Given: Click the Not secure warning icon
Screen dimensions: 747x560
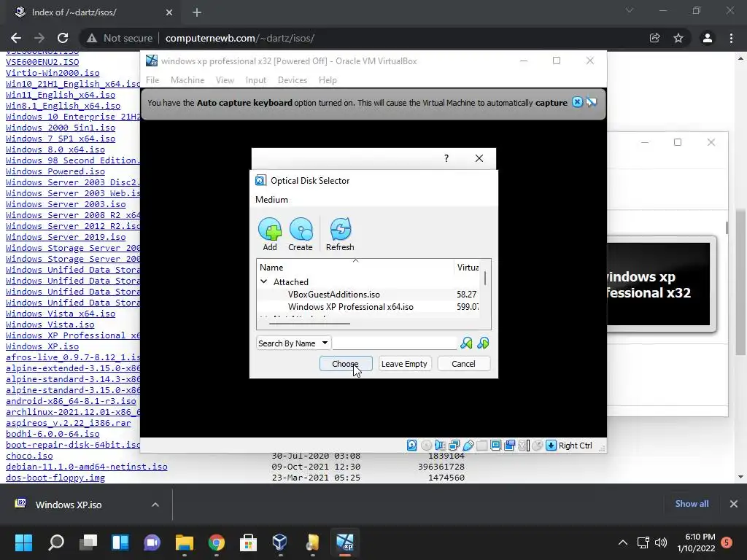Looking at the screenshot, I should pyautogui.click(x=92, y=38).
